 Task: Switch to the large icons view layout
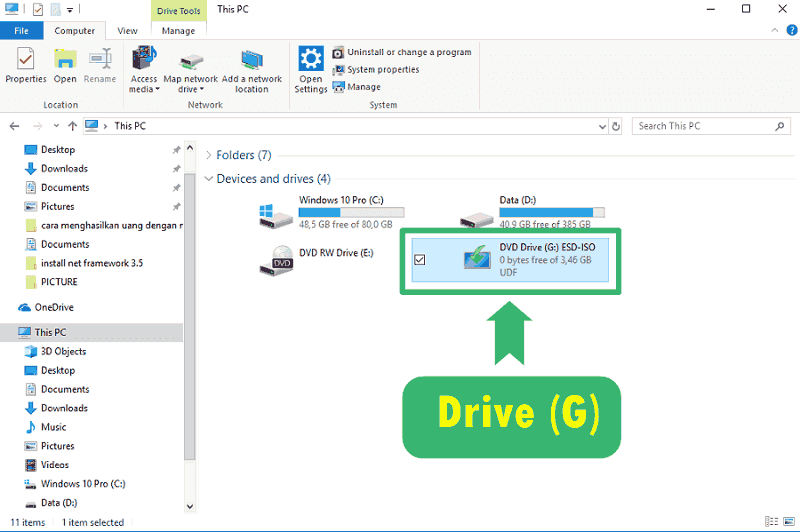point(789,522)
